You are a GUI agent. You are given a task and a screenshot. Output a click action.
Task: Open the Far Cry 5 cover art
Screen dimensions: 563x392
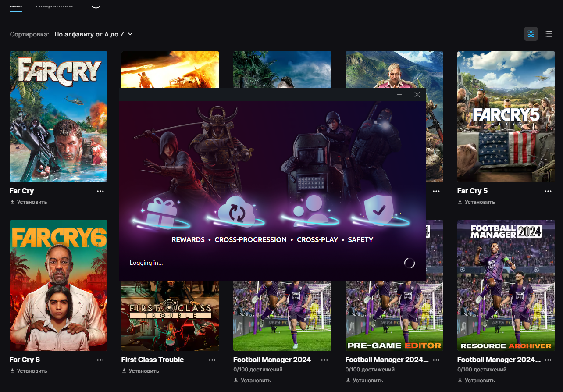tap(506, 117)
